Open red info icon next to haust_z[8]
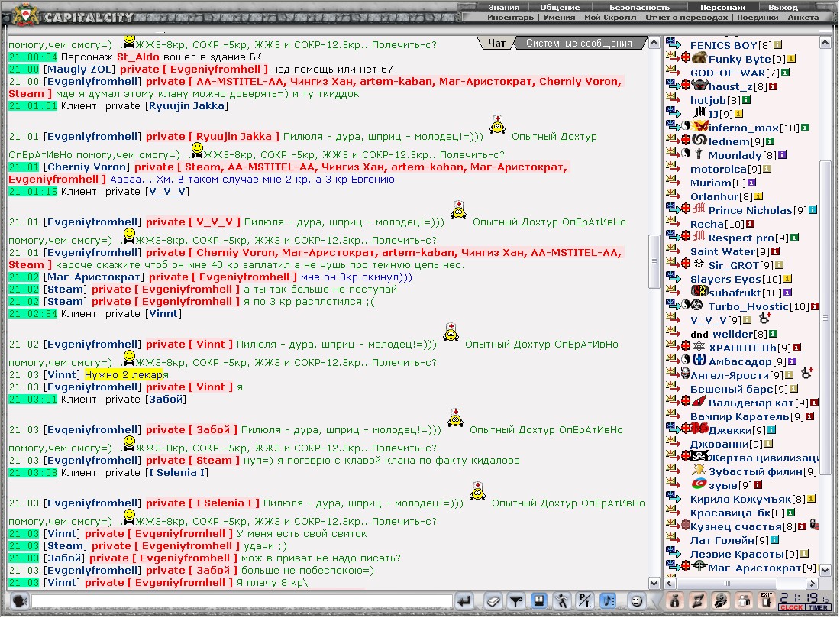 773,86
